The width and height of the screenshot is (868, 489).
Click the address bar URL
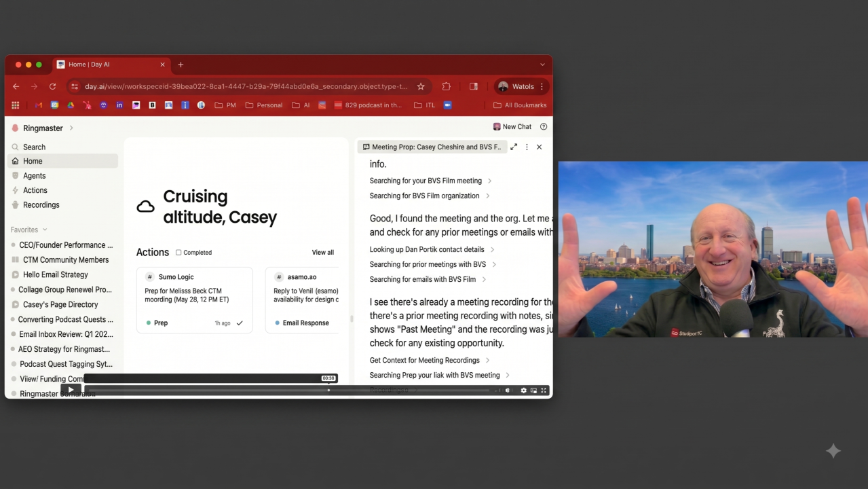click(246, 86)
